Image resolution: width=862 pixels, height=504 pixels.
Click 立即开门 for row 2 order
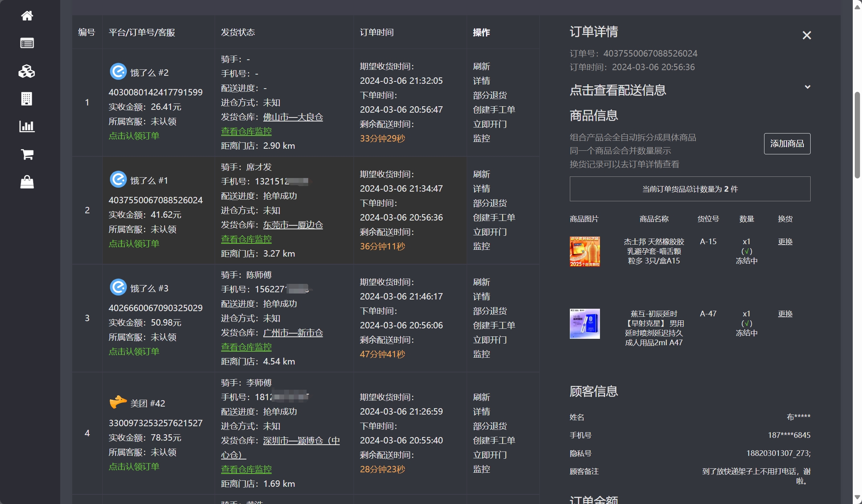[x=490, y=232]
